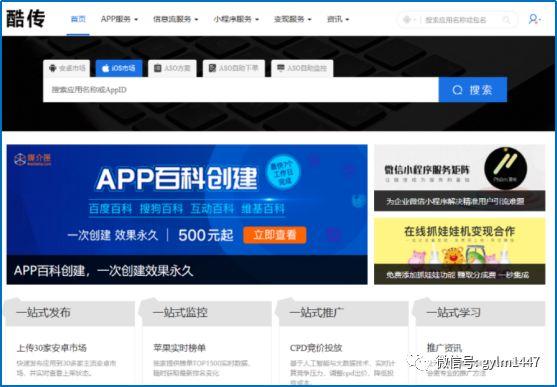Viewport: 557px width, 387px height.
Task: Click the 互动百科 text on banner
Action: tap(212, 209)
